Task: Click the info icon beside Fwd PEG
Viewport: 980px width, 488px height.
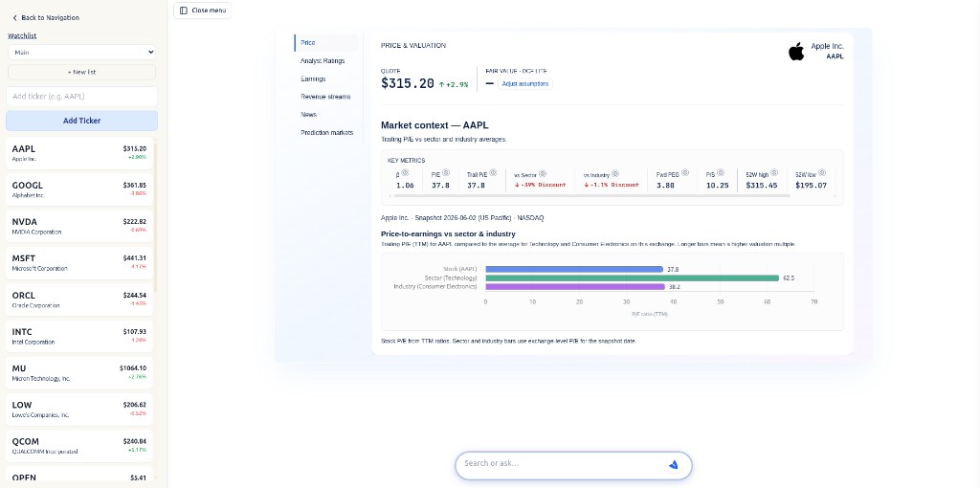Action: tap(685, 172)
